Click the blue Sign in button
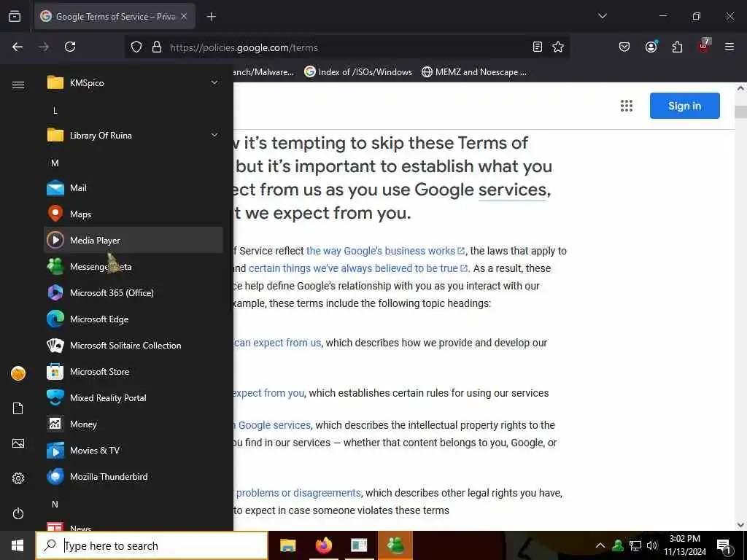Screen dimensions: 747x560 point(684,106)
